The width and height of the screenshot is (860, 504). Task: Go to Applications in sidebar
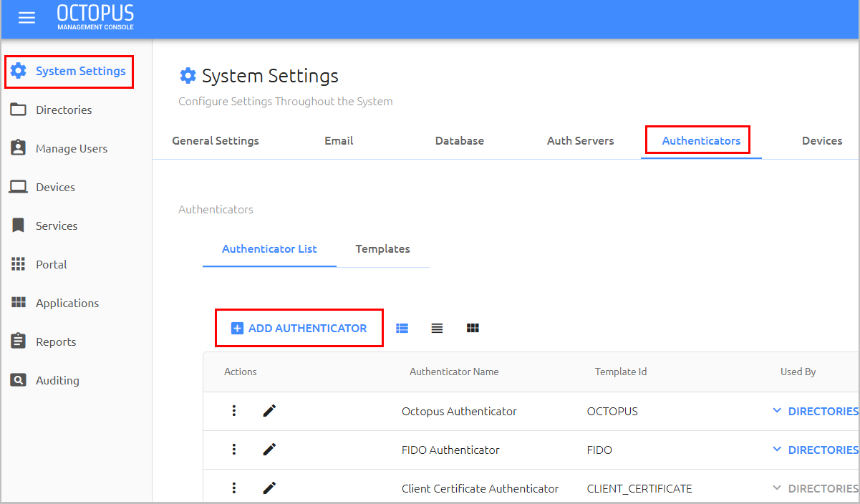(67, 303)
